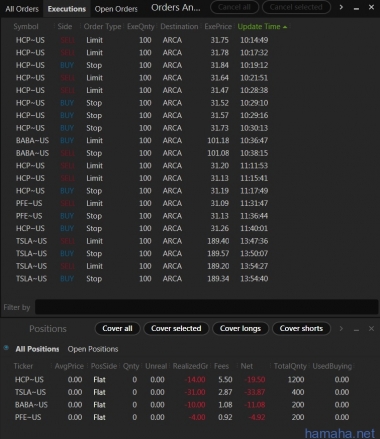Minimize the Positions panel
Screen dimensions: 380x439
[356, 329]
